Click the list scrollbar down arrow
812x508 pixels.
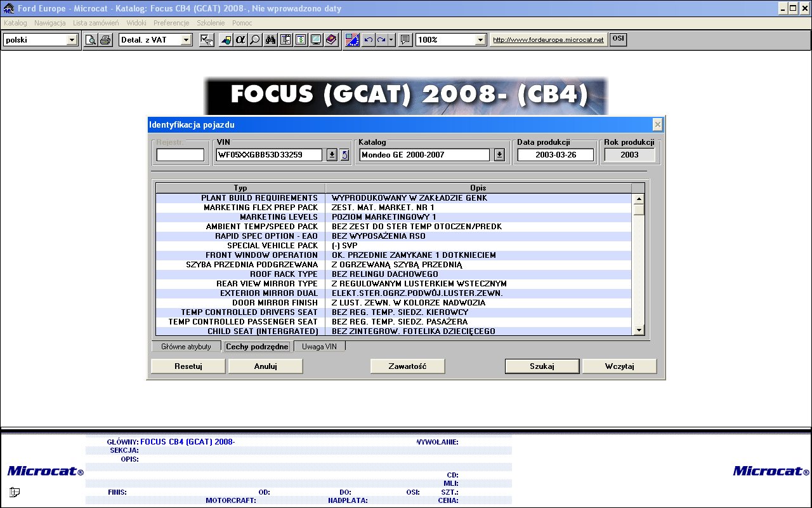[x=639, y=330]
